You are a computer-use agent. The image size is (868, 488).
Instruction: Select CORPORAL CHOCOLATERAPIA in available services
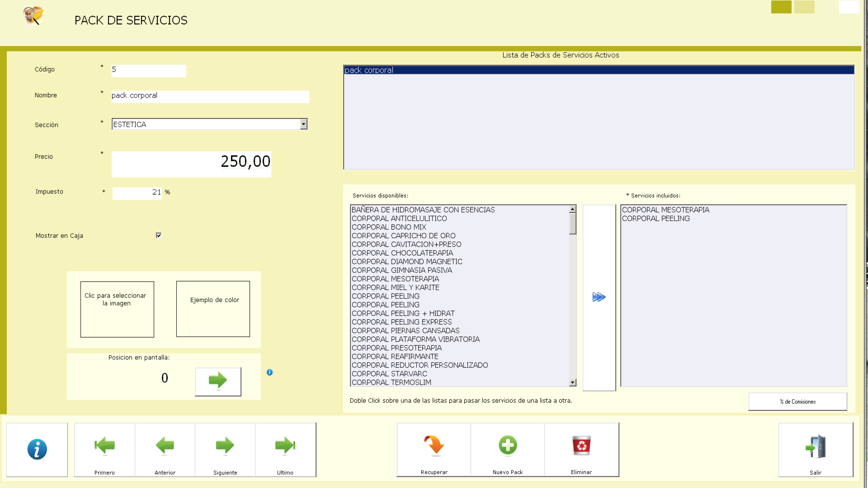pos(402,253)
